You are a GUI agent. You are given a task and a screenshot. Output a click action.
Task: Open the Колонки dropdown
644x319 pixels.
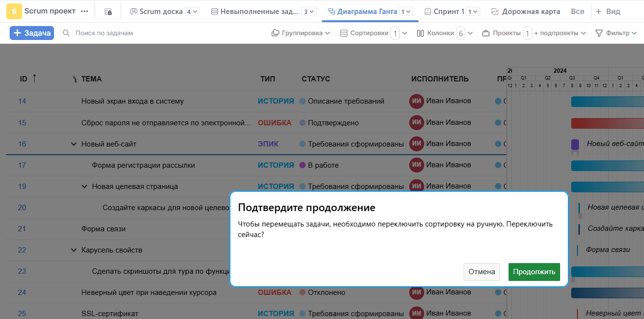click(x=444, y=33)
